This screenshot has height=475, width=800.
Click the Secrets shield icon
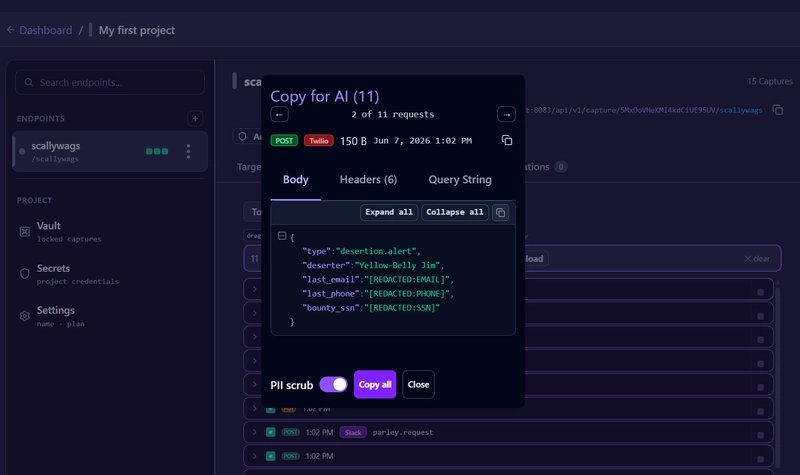pos(24,273)
